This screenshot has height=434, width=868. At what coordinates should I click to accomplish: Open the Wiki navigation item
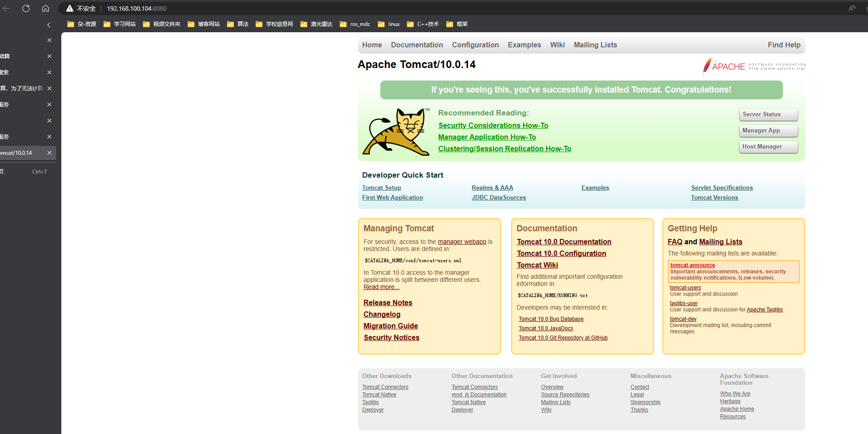click(x=557, y=45)
